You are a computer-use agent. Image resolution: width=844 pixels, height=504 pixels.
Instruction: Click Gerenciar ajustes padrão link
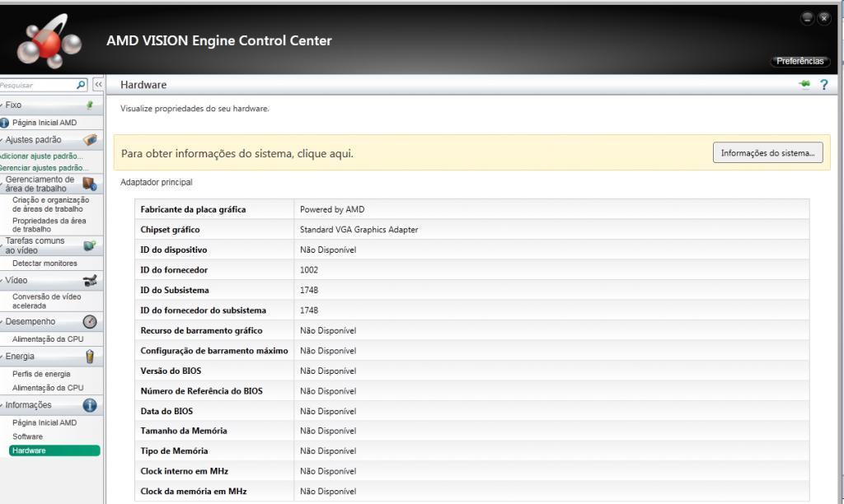[45, 168]
